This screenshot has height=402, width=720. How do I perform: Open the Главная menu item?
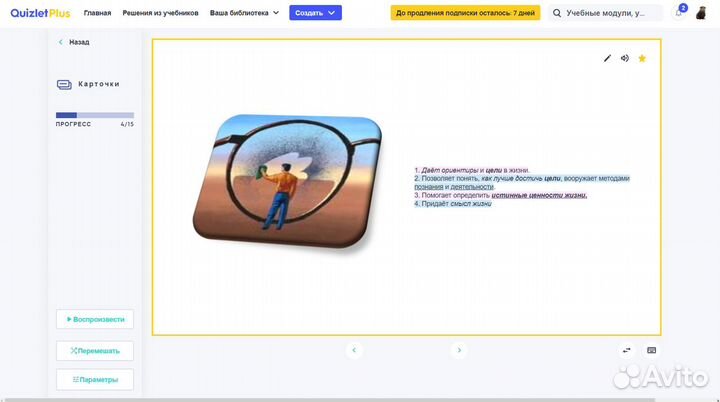point(97,13)
